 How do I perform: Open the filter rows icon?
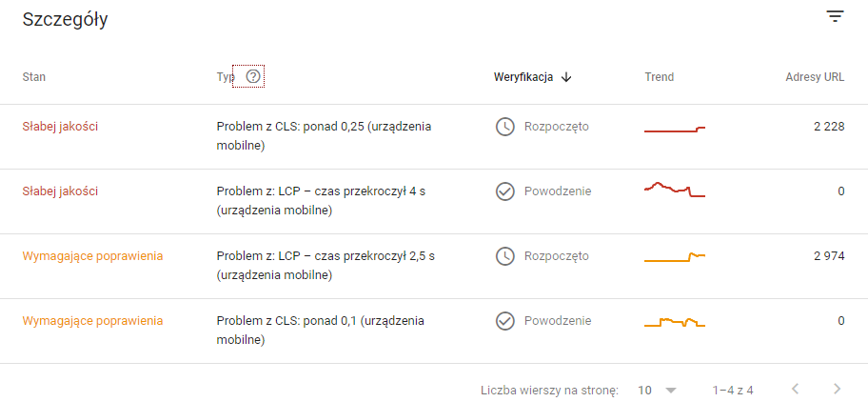pos(835,16)
